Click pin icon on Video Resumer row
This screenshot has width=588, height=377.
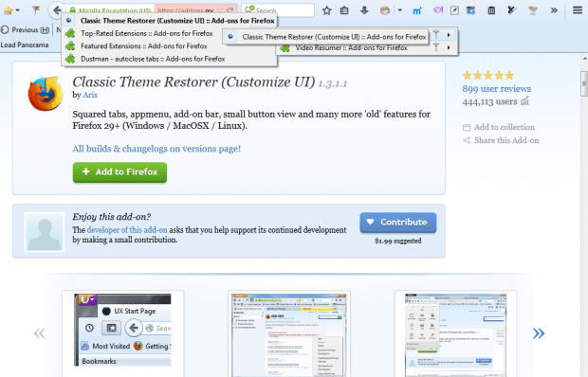coord(436,47)
